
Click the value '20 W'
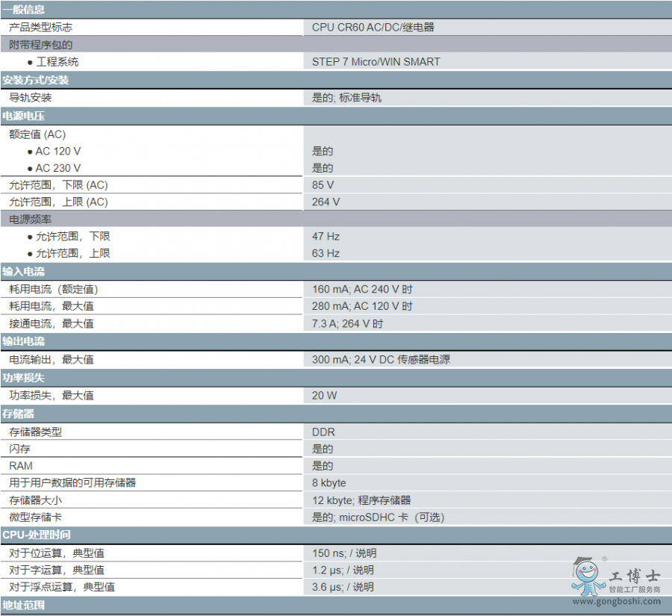325,395
